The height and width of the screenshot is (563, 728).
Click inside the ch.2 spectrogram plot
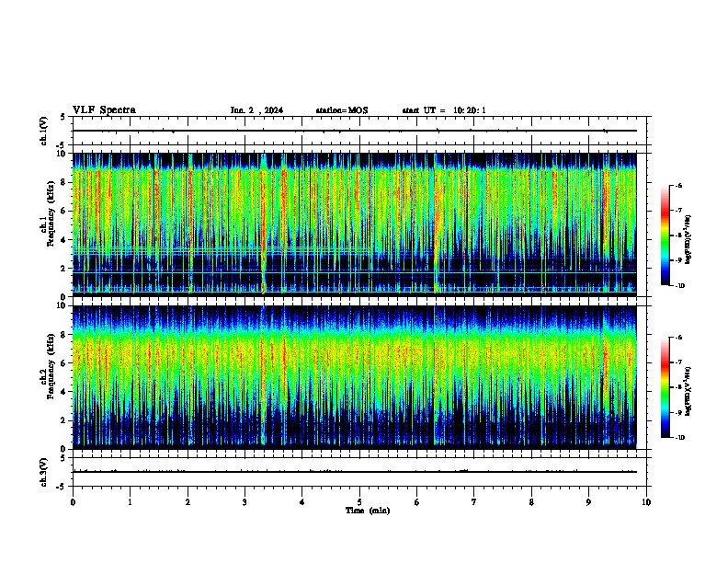[x=354, y=377]
